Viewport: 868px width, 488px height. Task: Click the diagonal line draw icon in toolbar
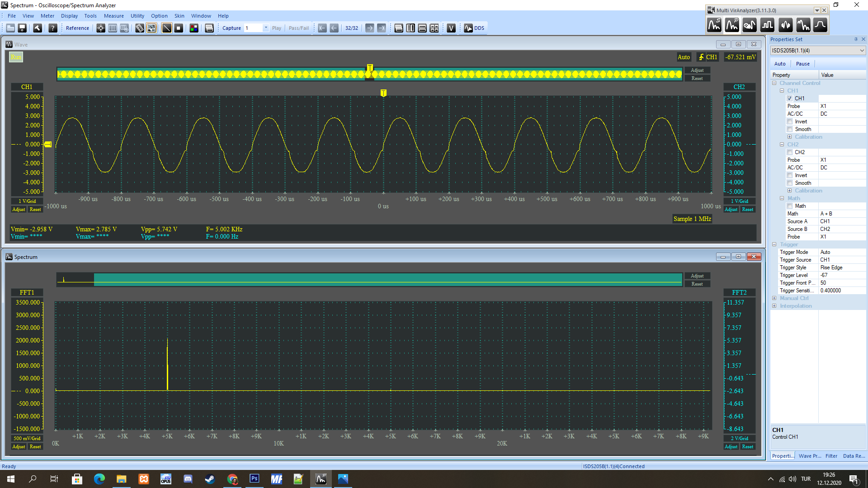[x=167, y=28]
